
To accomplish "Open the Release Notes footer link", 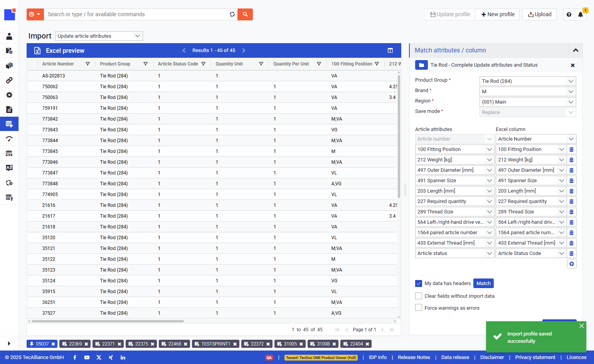I will tap(414, 357).
